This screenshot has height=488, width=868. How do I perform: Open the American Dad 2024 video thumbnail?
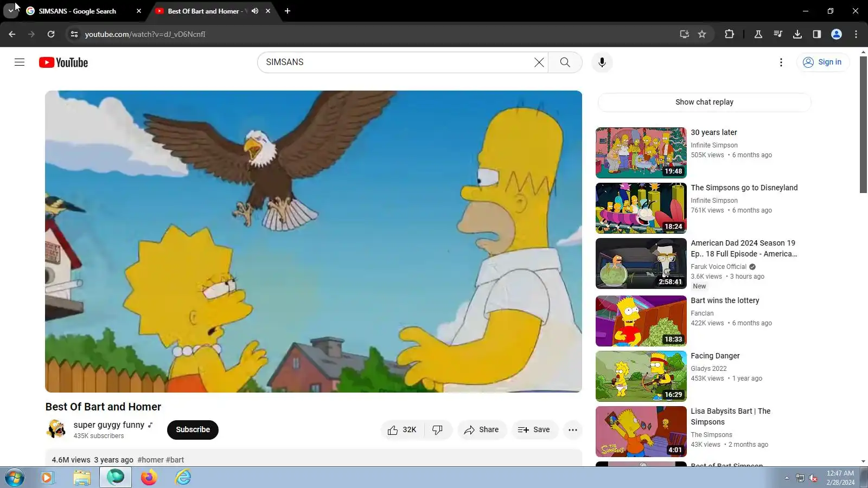[641, 264]
